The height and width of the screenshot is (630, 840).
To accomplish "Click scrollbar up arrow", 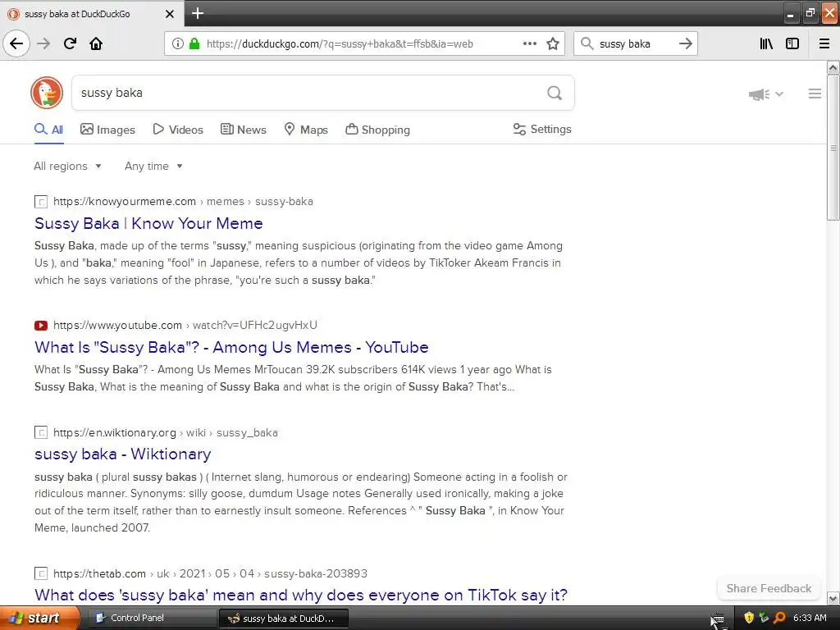I will pyautogui.click(x=833, y=67).
